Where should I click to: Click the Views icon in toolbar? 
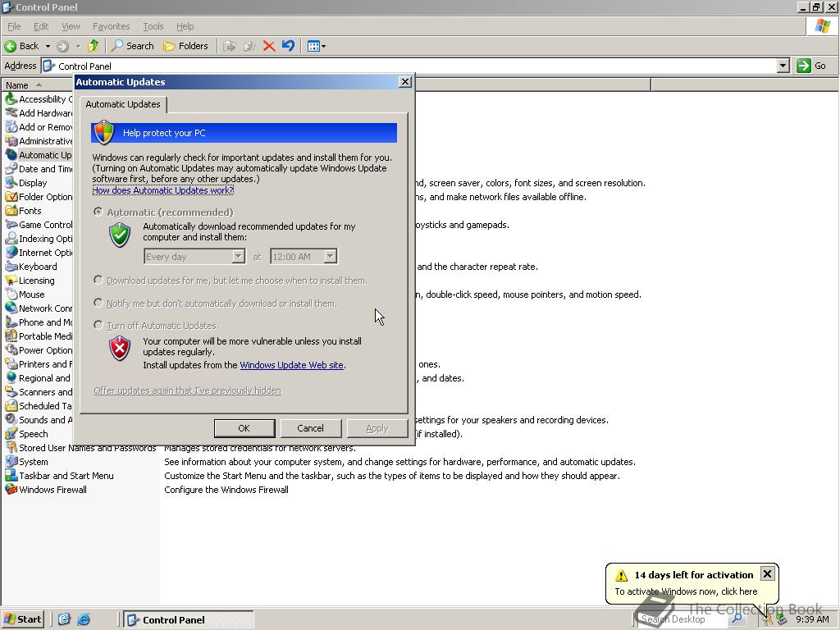pyautogui.click(x=313, y=46)
